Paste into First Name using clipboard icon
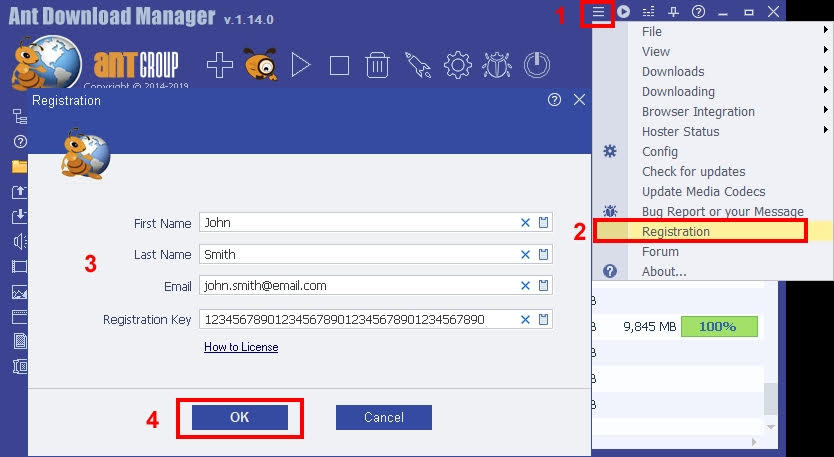The width and height of the screenshot is (834, 457). tap(543, 223)
